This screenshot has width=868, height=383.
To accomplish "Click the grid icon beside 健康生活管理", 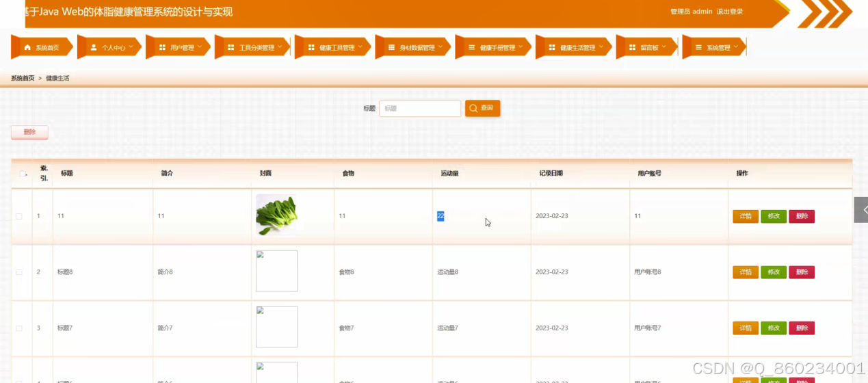I will [x=552, y=48].
